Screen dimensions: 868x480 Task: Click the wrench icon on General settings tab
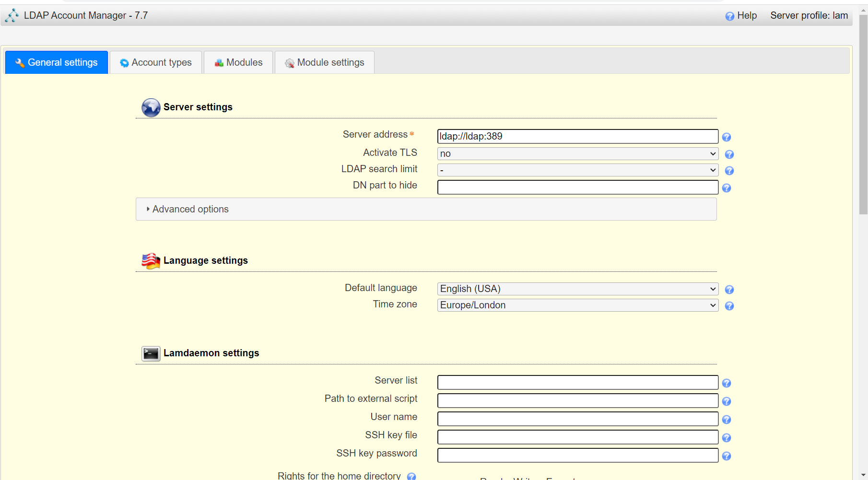(x=20, y=63)
